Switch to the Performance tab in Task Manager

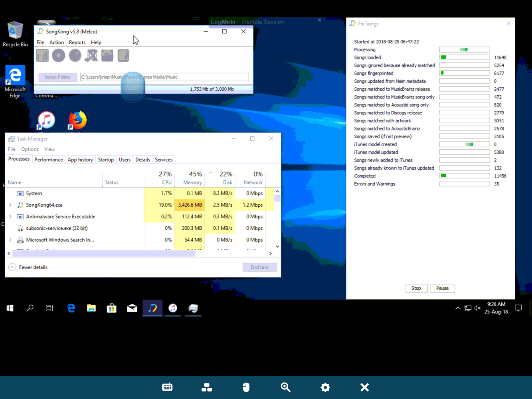click(49, 160)
